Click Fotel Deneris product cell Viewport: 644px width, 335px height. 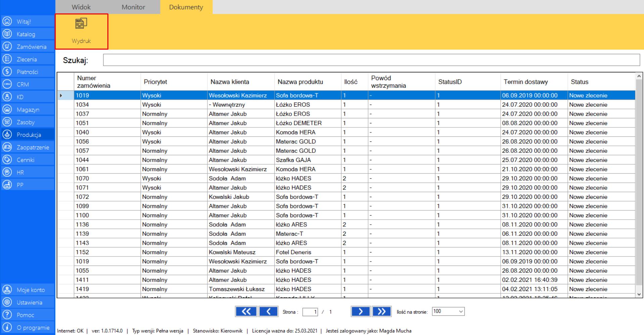tap(308, 252)
